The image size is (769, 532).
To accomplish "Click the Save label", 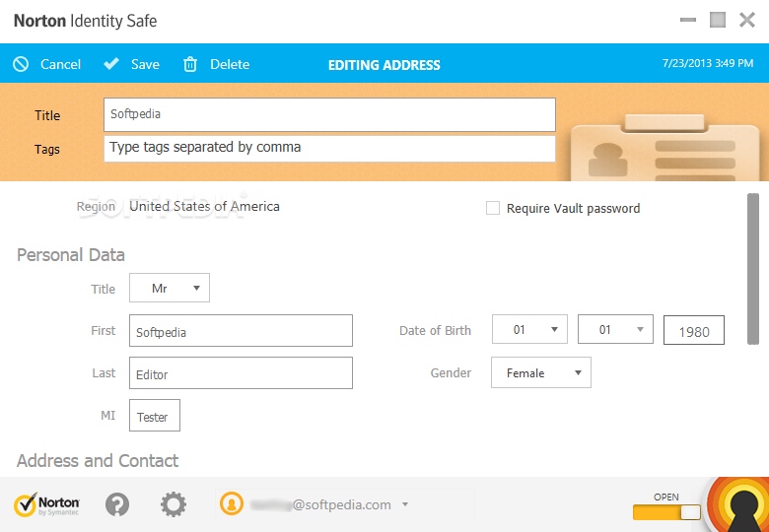I will 145,64.
